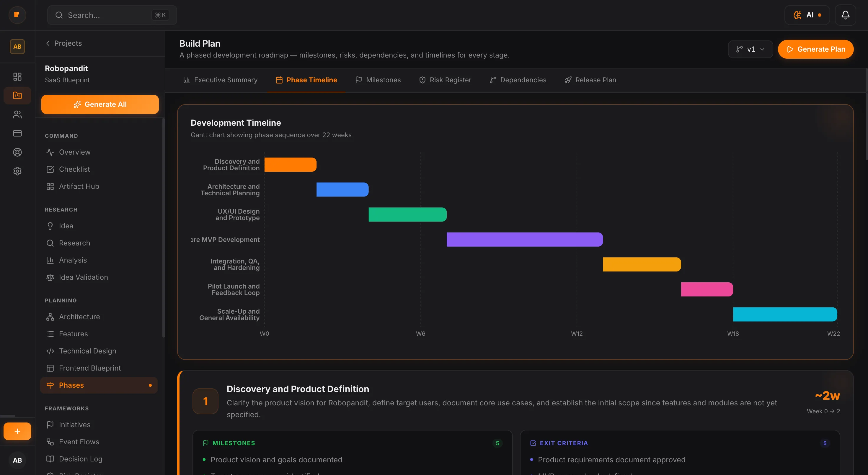Click the blue Architecture and Technical Planning bar
Viewport: 868px width, 475px height.
(342, 189)
